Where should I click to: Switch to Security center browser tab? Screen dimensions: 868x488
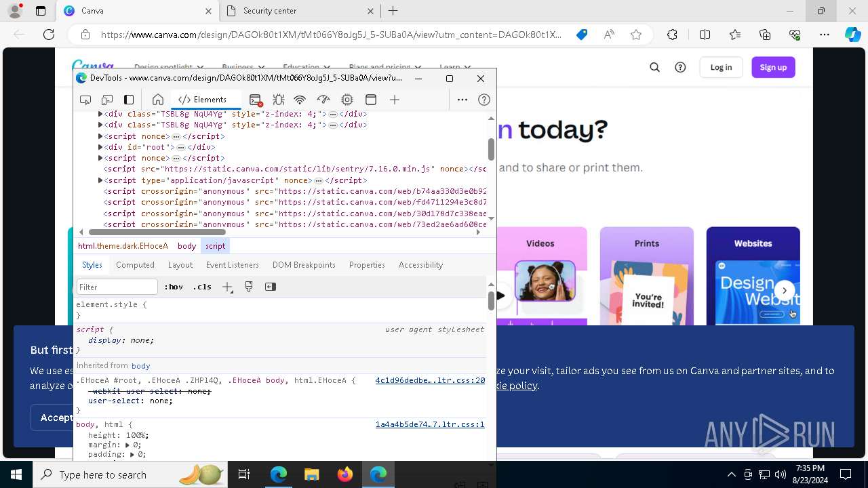click(x=300, y=11)
